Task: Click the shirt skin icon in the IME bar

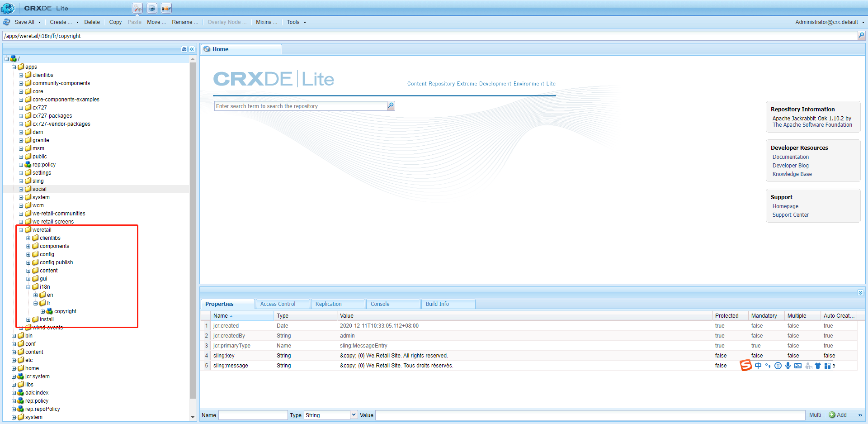Action: point(818,366)
